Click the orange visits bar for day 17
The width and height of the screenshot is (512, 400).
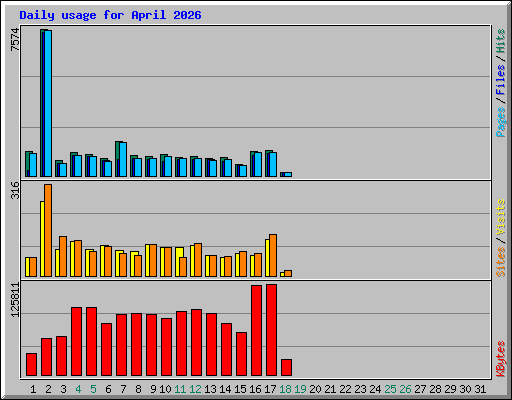(x=273, y=255)
